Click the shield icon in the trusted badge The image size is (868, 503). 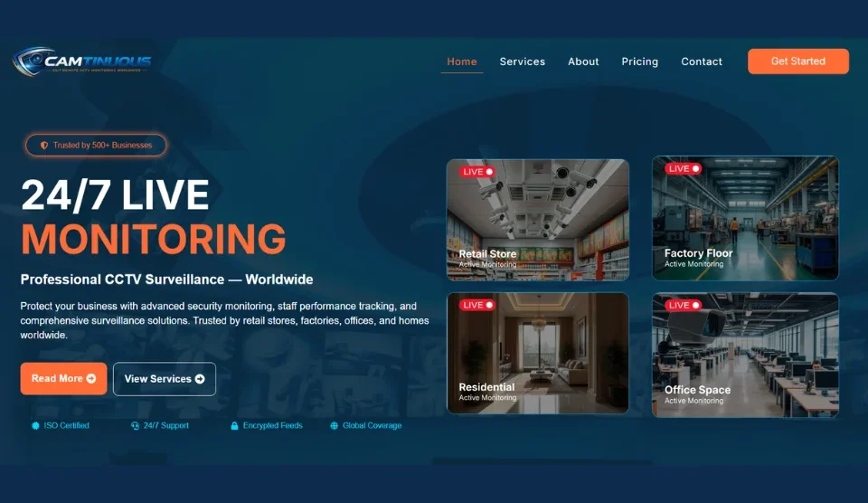pos(43,145)
